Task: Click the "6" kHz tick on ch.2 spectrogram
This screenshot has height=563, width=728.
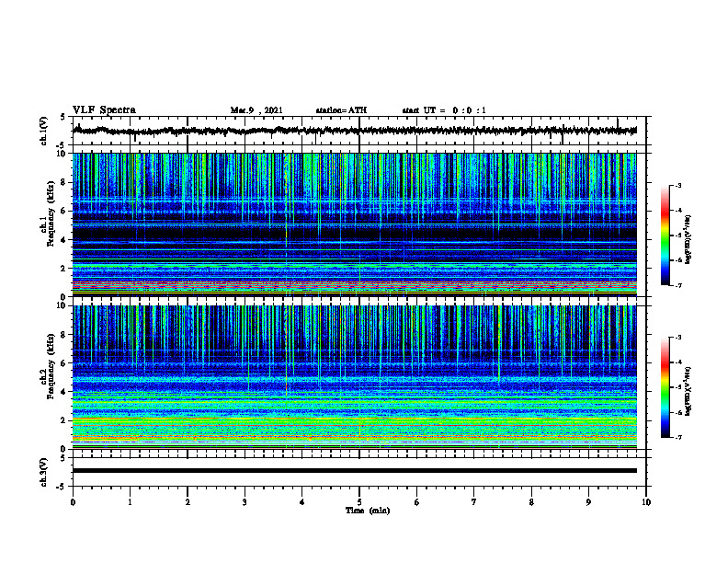Action: tap(64, 363)
